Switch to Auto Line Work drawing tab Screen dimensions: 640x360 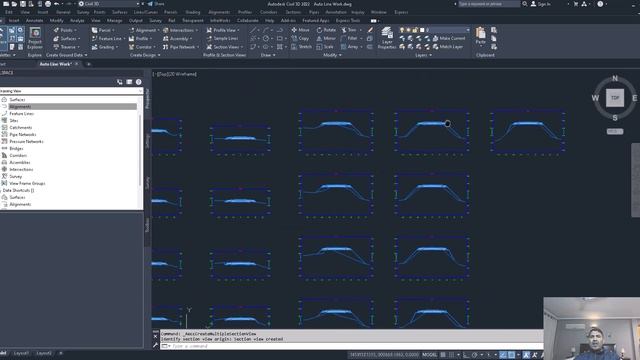(x=56, y=64)
